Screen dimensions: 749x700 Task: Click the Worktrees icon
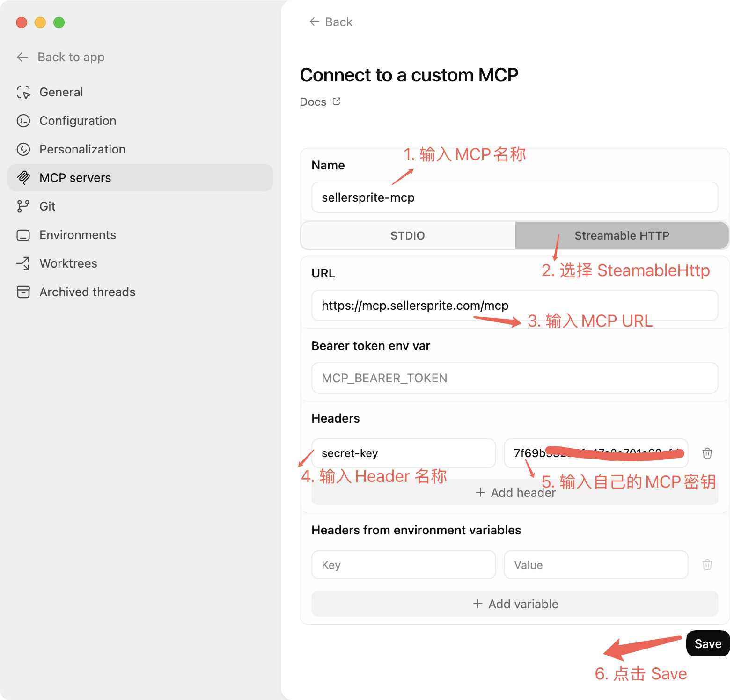[23, 263]
